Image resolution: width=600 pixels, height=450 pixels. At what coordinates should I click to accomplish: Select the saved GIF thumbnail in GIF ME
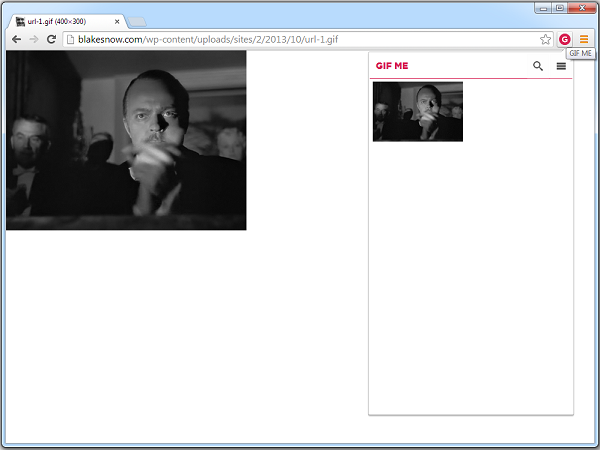pyautogui.click(x=418, y=111)
